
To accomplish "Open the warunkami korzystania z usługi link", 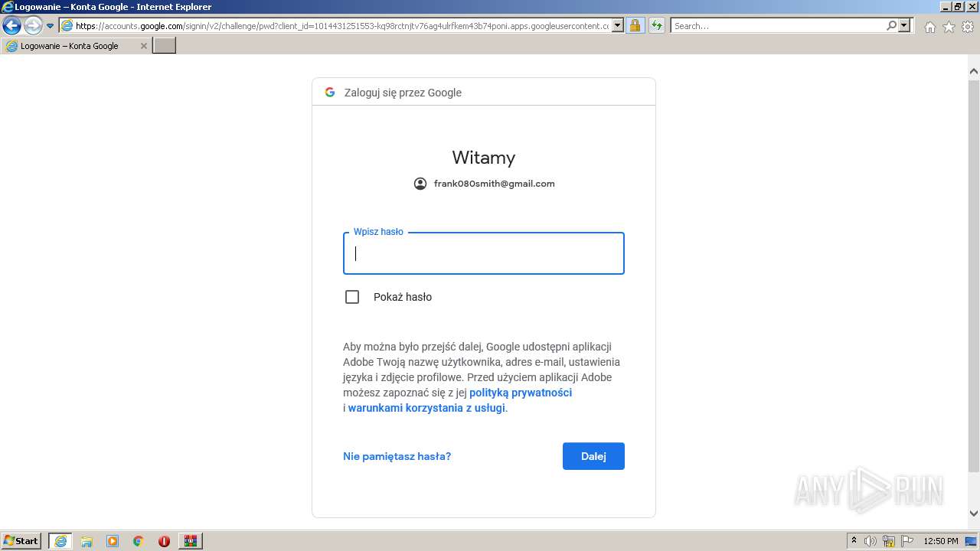I will point(426,408).
